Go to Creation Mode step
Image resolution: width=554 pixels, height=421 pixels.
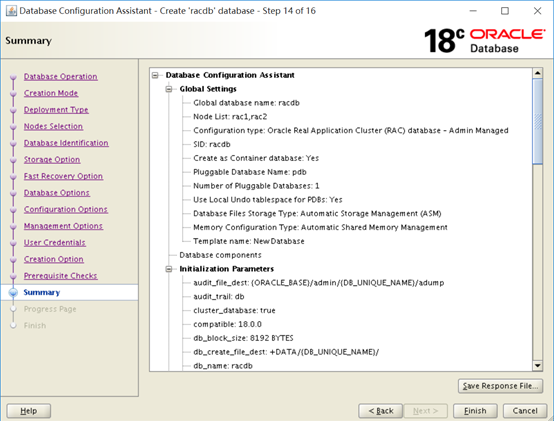(51, 93)
